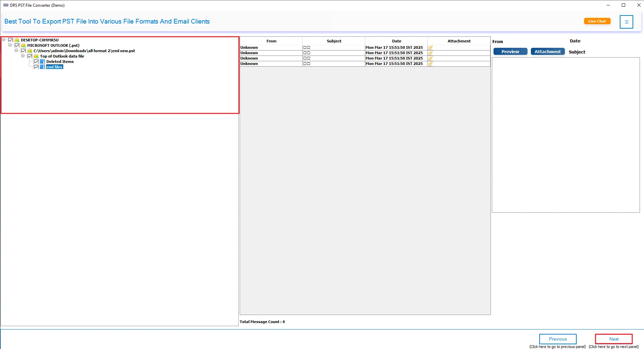This screenshot has width=644, height=349.
Task: Click the MICROSOFT OUTLOOK (.pst) folder icon
Action: click(24, 45)
